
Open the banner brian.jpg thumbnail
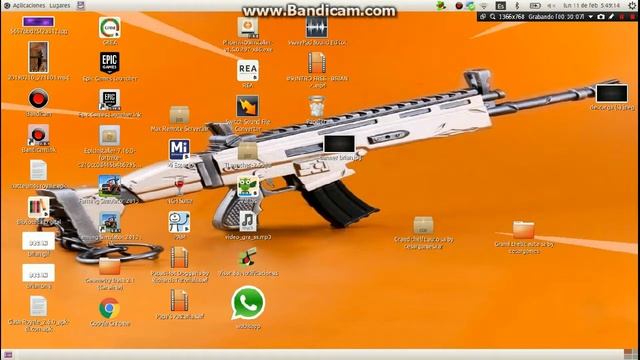coord(339,144)
